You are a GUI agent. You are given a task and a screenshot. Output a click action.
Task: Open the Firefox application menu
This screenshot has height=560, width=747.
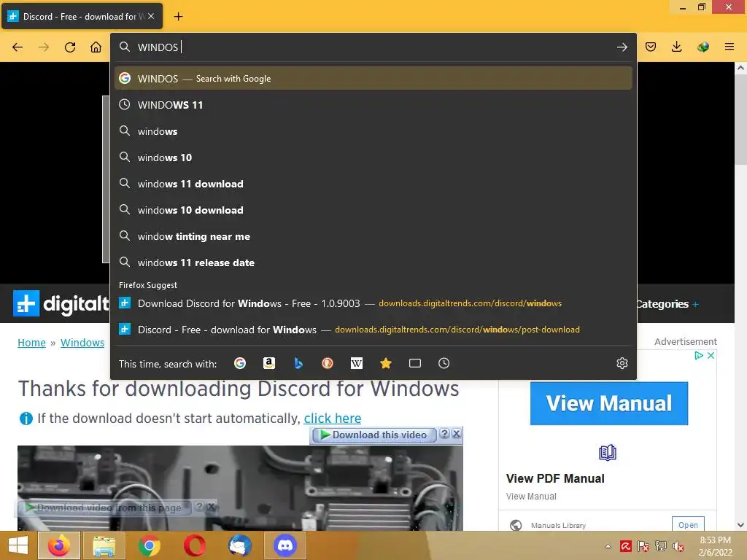[729, 47]
